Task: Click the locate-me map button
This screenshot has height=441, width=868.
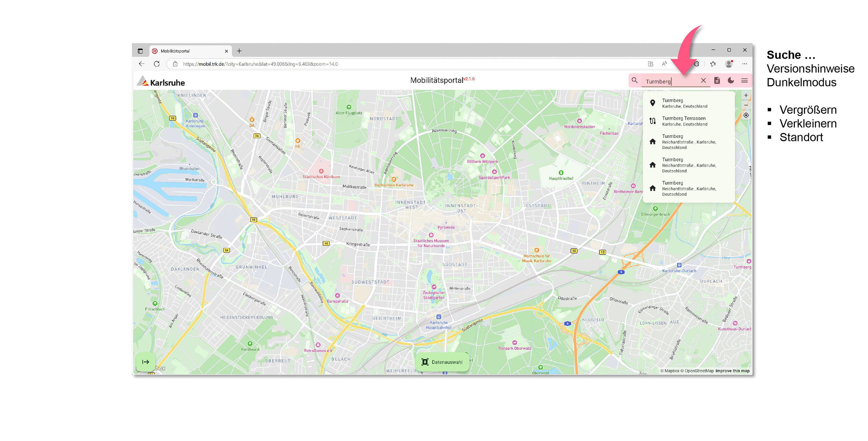Action: tap(746, 115)
